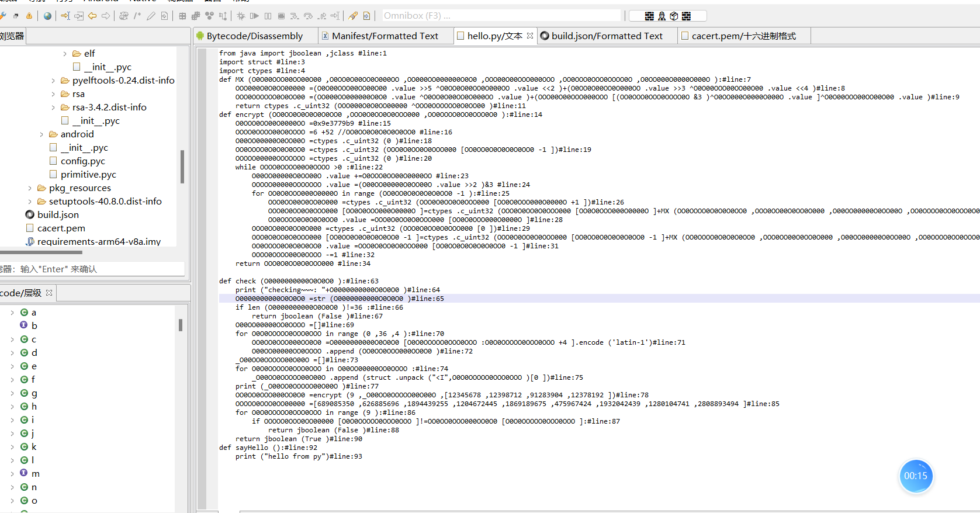
Task: Expand the pkg_resources folder
Action: [30, 188]
